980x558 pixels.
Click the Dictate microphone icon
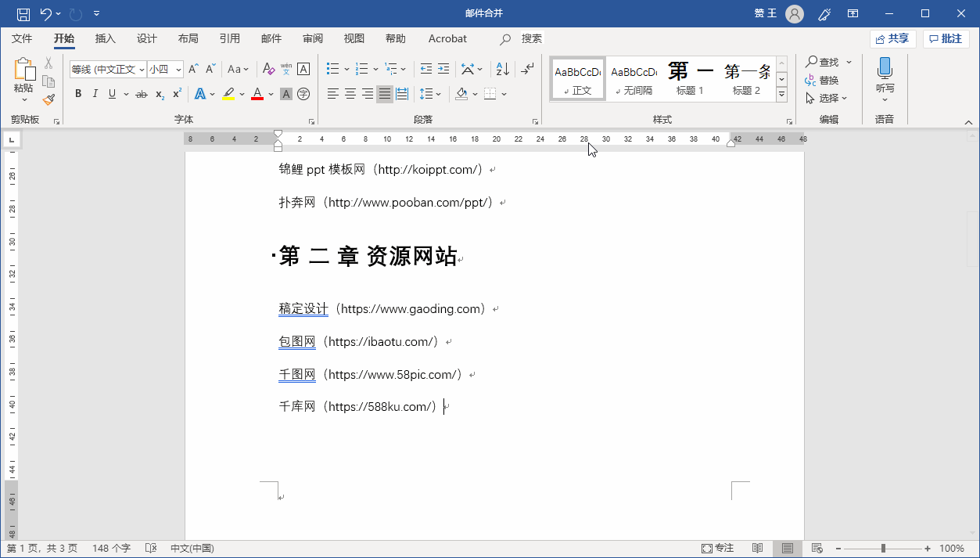pyautogui.click(x=885, y=69)
